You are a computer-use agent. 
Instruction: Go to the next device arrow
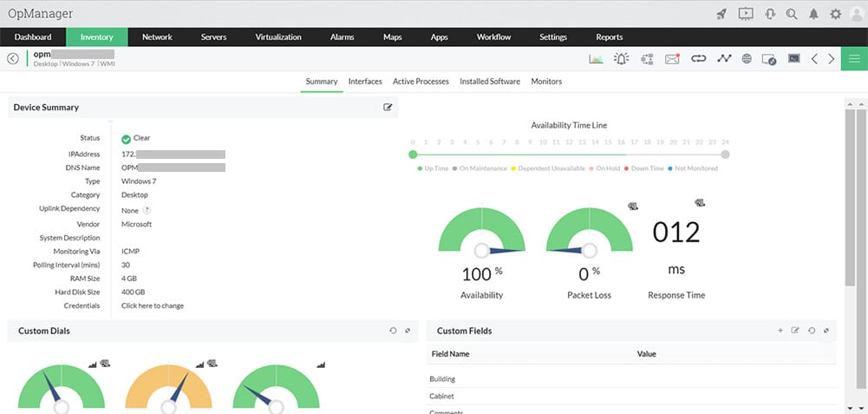click(831, 58)
